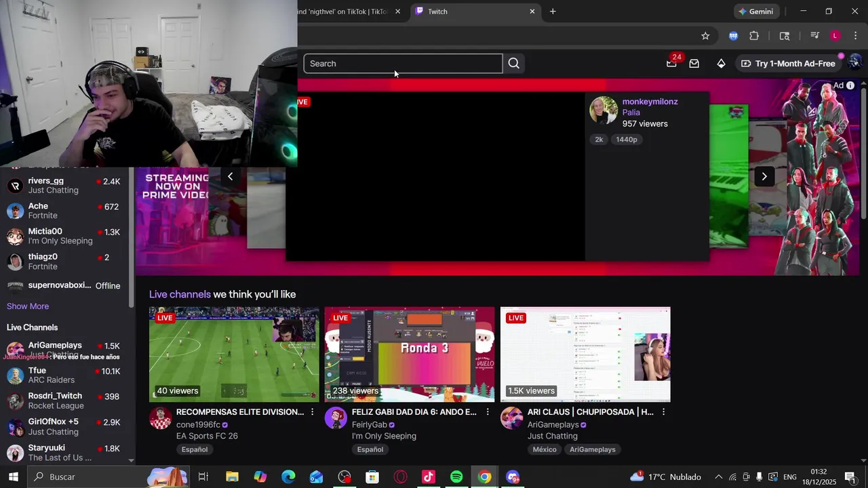Open Spotify from taskbar
Viewport: 868px width, 488px height.
pyautogui.click(x=456, y=476)
